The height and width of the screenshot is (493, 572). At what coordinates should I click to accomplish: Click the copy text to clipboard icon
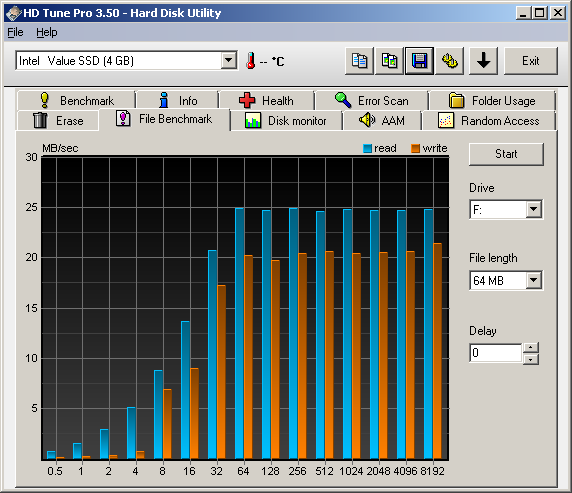(359, 61)
